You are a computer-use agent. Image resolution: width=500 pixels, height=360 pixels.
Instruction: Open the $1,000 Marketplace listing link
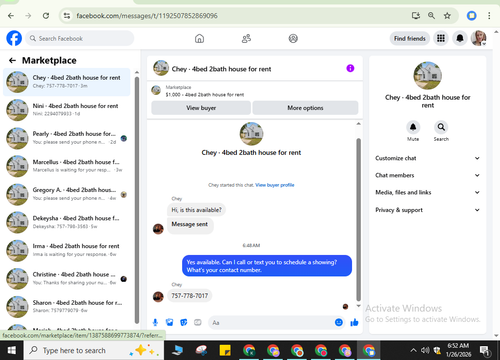coord(205,95)
